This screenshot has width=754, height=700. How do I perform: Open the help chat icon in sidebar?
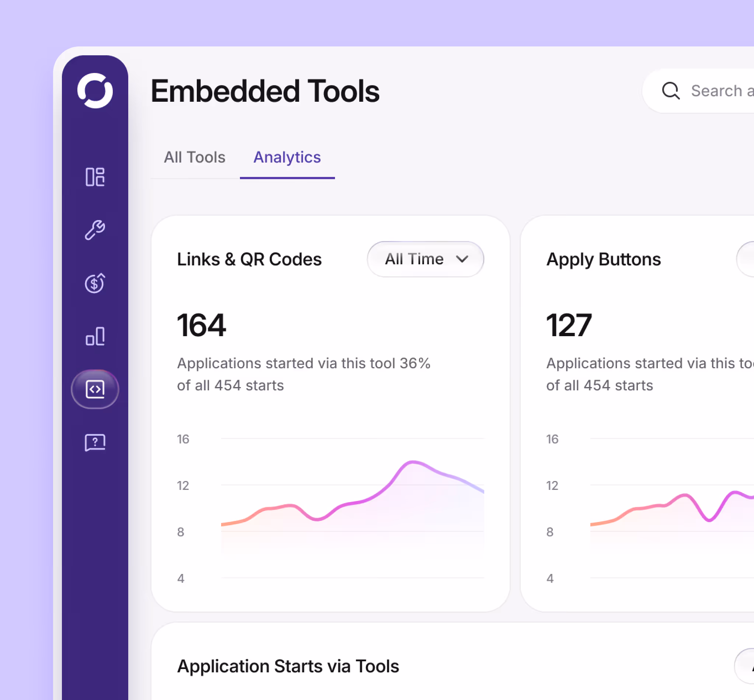(95, 442)
